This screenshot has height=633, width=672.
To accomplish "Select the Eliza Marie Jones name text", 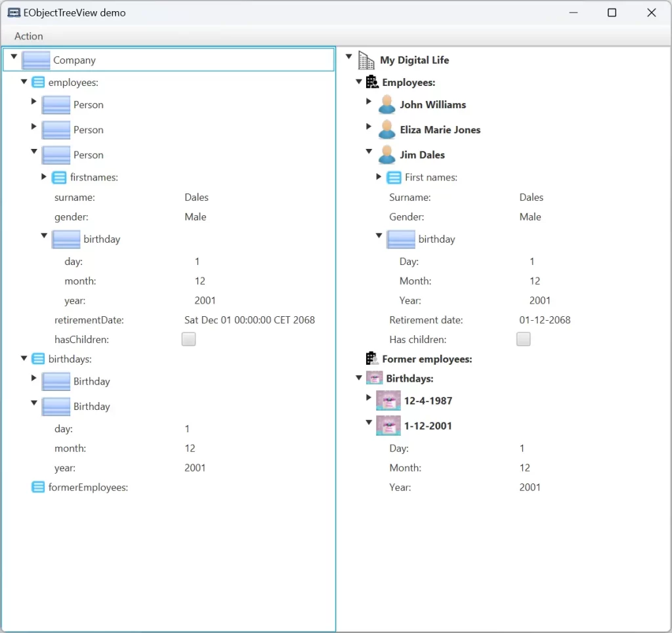I will click(x=440, y=130).
